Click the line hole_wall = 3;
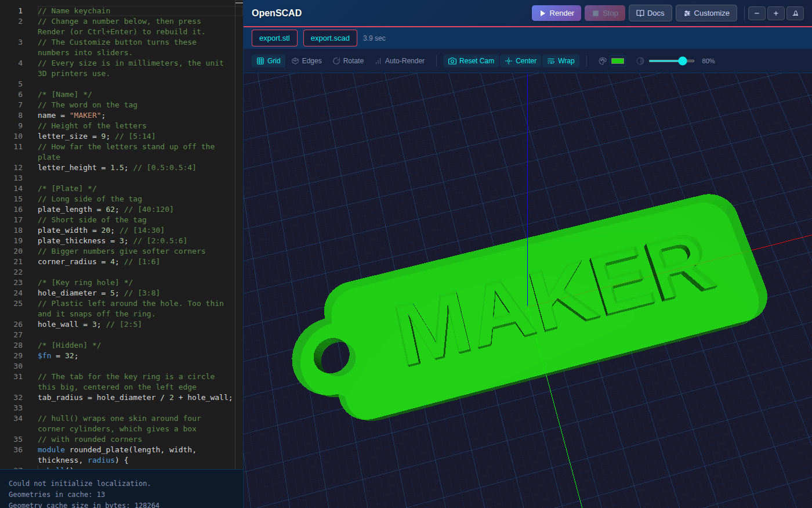Image resolution: width=812 pixels, height=508 pixels. pos(89,325)
